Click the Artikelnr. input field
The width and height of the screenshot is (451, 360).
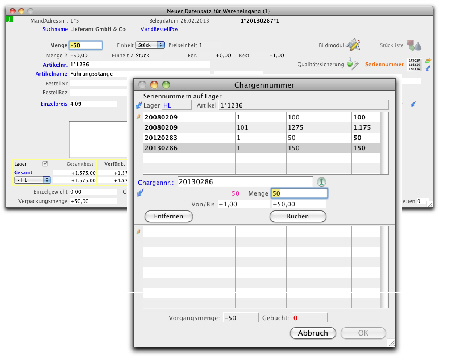140,64
